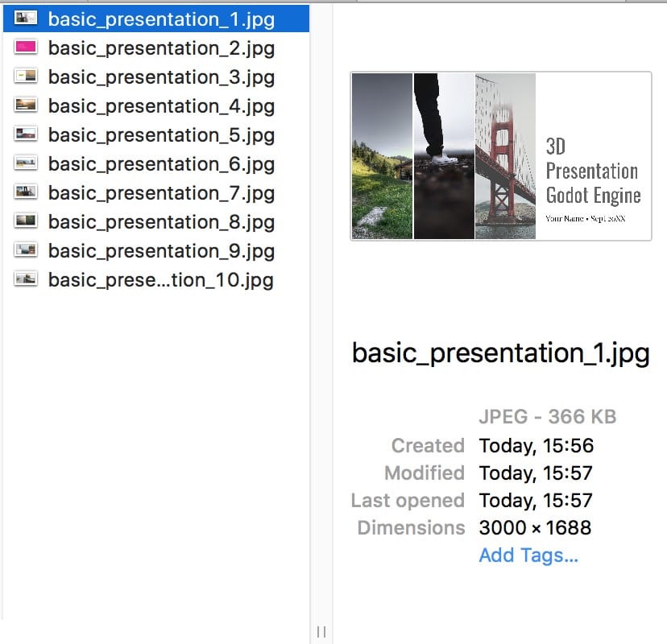Select file name basic_presentation_2.jpg
Image resolution: width=667 pixels, height=644 pixels.
tap(161, 48)
